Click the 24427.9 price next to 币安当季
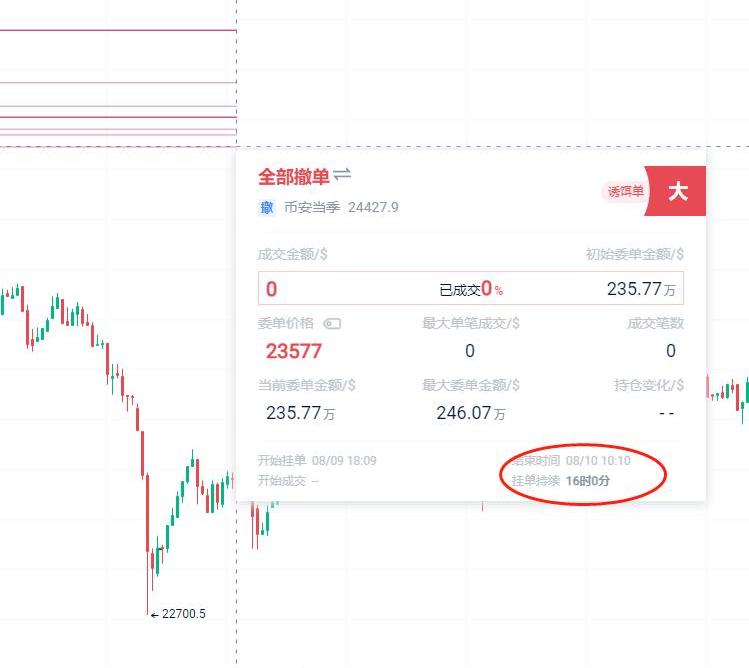The image size is (749, 668). (x=373, y=207)
